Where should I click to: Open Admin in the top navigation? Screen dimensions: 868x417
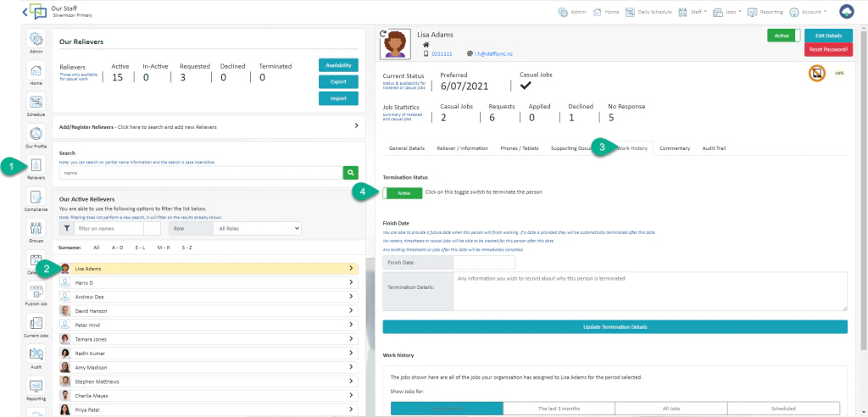tap(572, 12)
